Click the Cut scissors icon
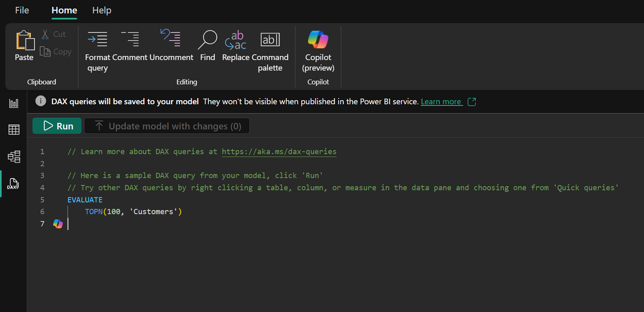 pos(45,34)
